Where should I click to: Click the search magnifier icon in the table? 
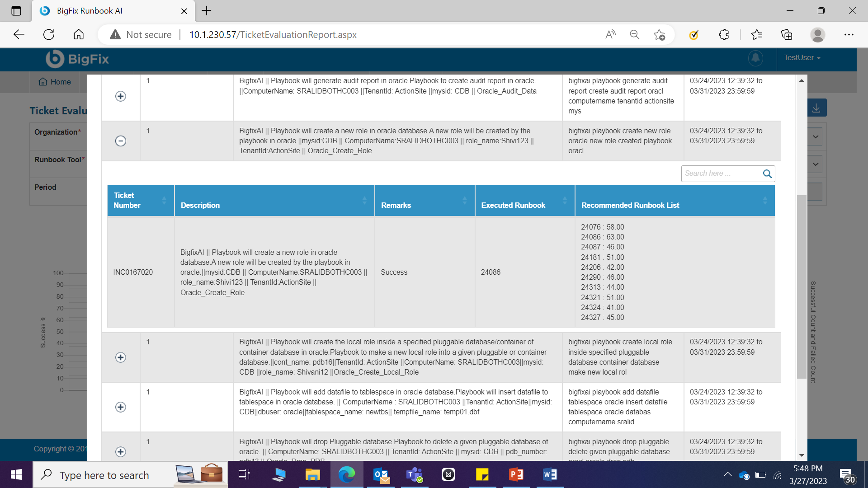(767, 174)
